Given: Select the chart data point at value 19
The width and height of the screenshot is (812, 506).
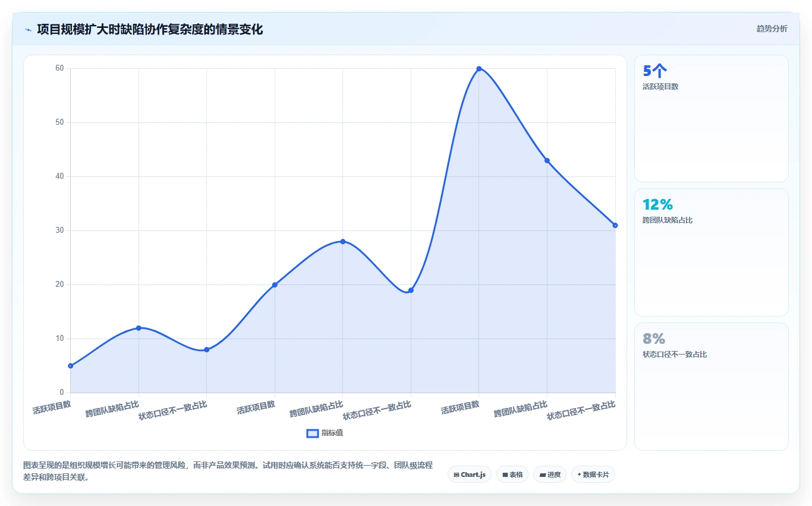Looking at the screenshot, I should click(411, 290).
